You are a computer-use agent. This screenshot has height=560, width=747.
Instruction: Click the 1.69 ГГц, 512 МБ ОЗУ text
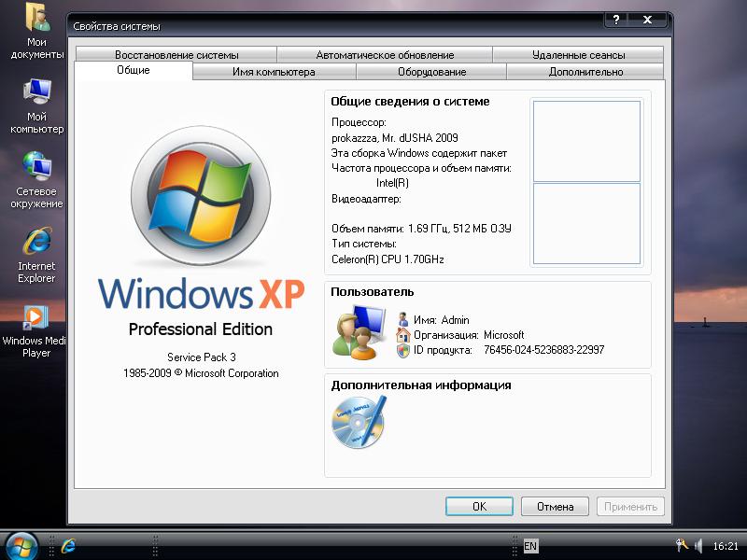point(459,229)
